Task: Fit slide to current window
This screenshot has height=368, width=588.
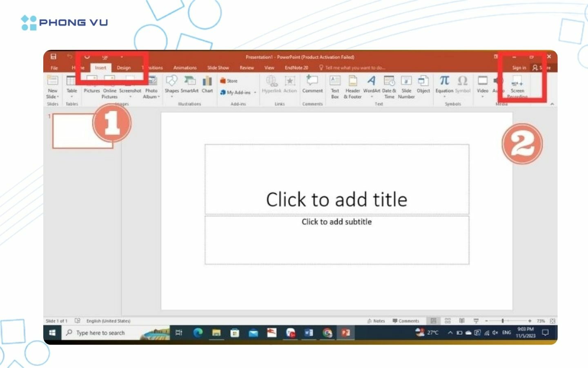Action: [552, 321]
